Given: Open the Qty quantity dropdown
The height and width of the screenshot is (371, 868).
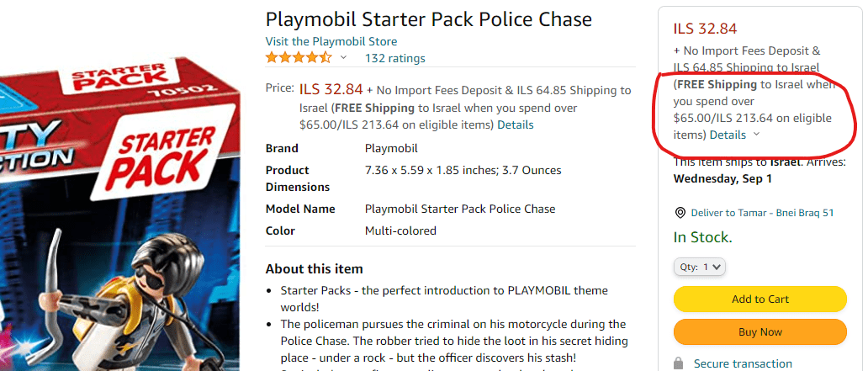Looking at the screenshot, I should (x=700, y=267).
